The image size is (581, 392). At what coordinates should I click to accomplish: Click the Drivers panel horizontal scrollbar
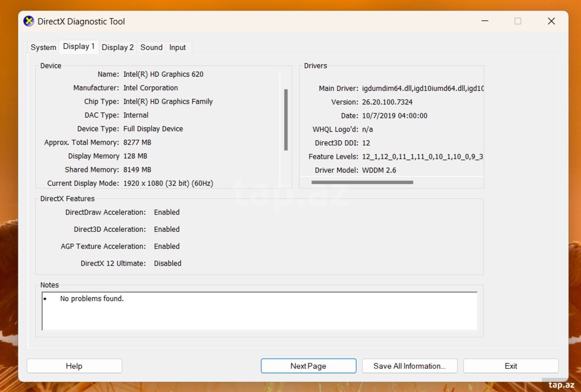[362, 182]
